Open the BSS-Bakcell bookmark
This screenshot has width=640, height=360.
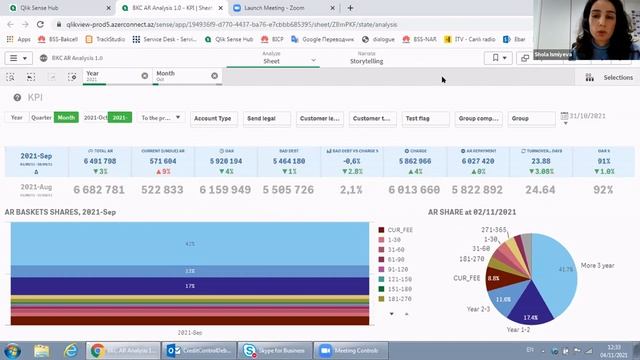coord(58,39)
